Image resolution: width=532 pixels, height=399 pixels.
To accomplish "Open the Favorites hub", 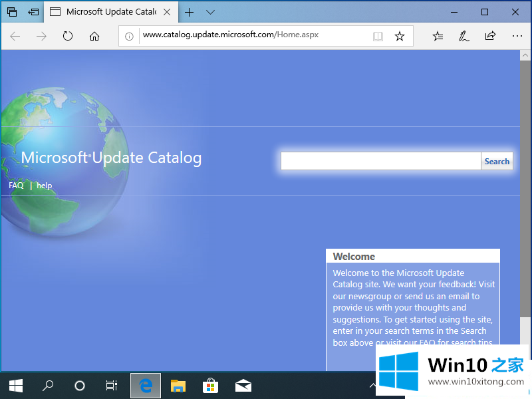I will [438, 36].
